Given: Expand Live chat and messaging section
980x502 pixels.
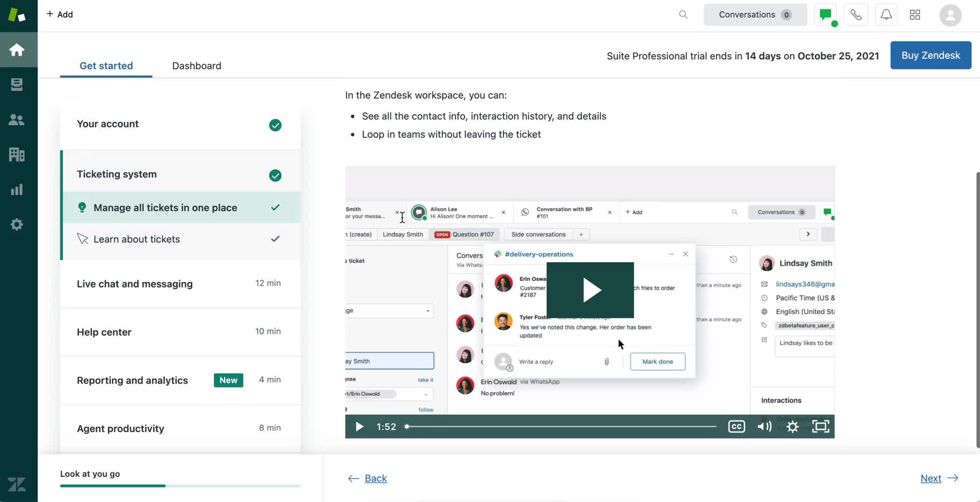Looking at the screenshot, I should 180,284.
